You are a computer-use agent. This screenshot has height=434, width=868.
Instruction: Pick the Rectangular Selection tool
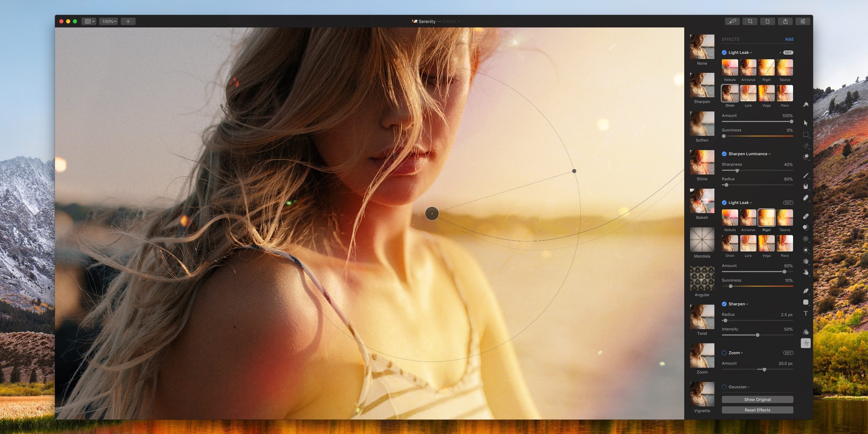(806, 135)
